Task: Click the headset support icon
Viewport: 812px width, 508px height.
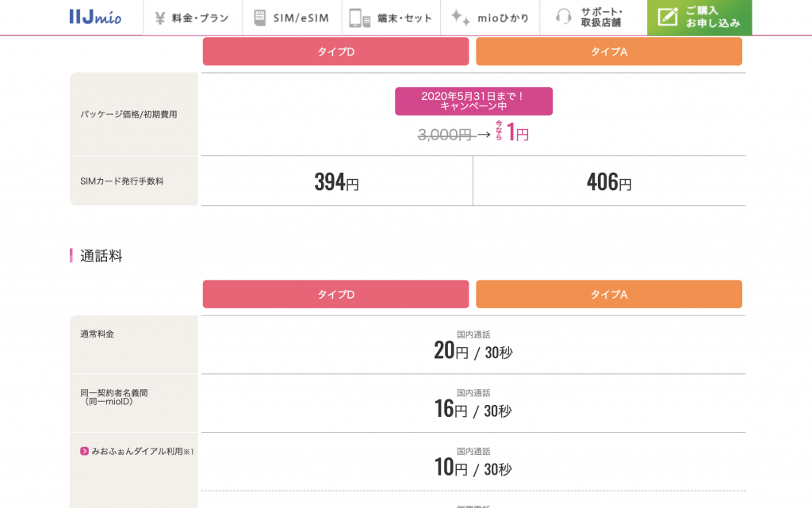Action: 564,17
